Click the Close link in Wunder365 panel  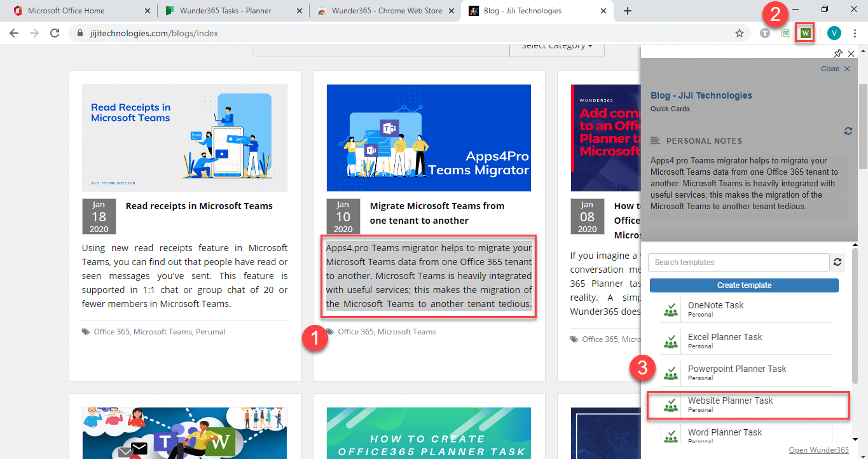point(835,69)
